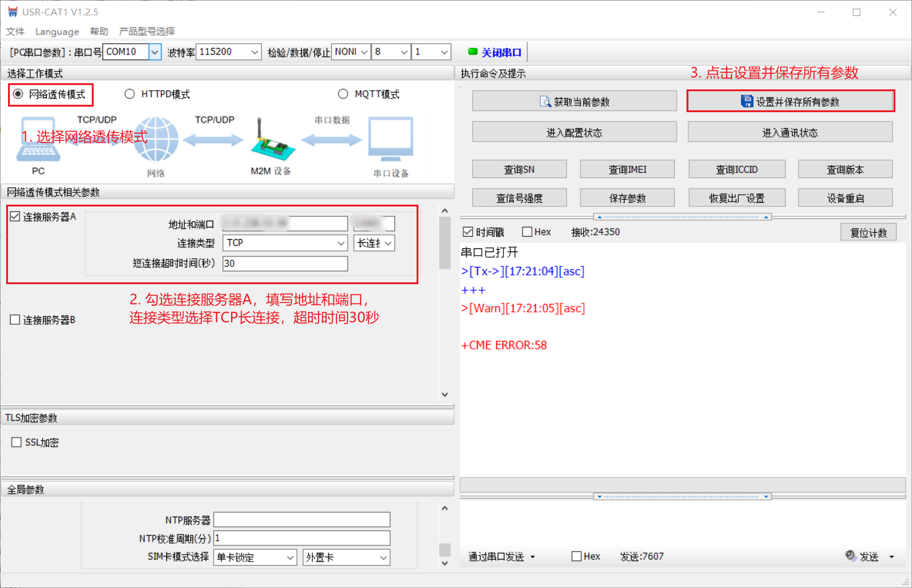Click the 短连接超时时间 input field
912x588 pixels.
pyautogui.click(x=285, y=263)
